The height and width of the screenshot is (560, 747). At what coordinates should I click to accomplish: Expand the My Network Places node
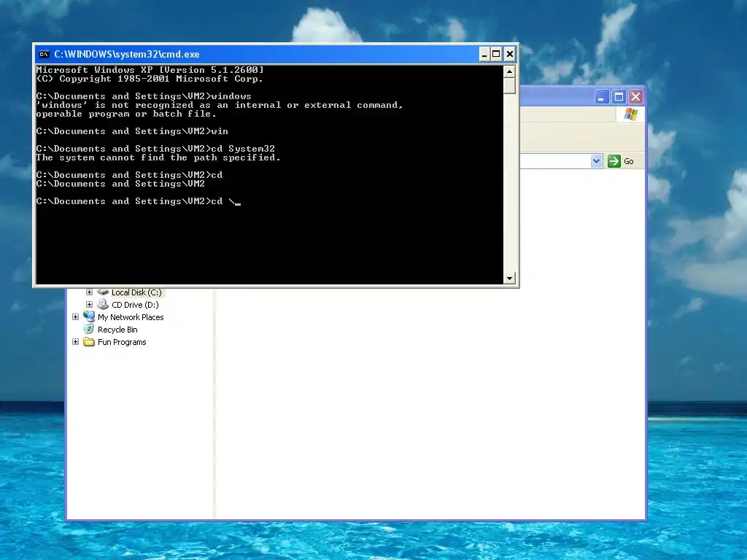point(75,316)
